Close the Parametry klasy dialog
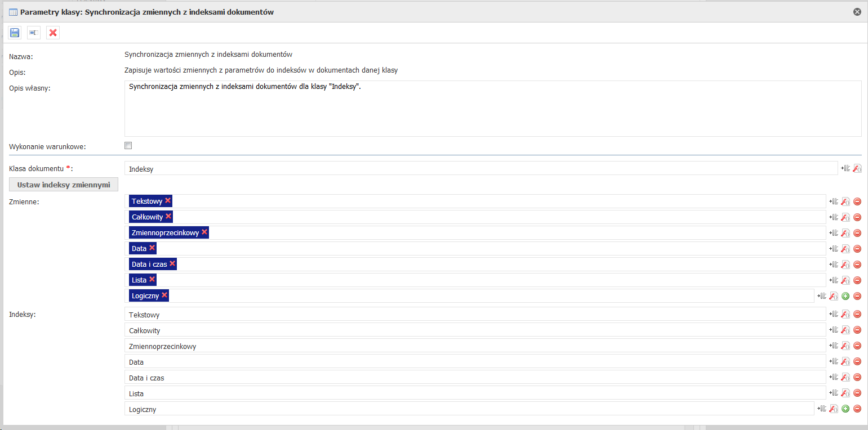This screenshot has width=868, height=430. tap(857, 12)
